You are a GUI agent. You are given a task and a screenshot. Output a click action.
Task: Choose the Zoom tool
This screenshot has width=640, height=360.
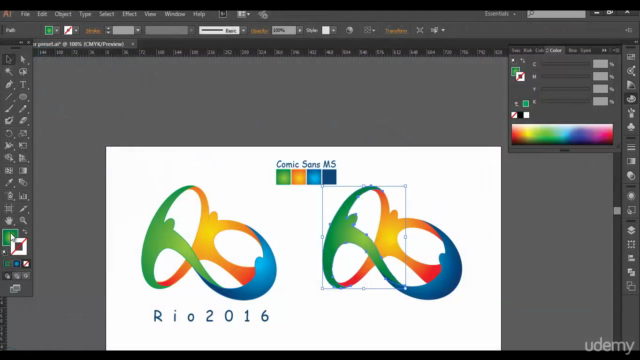23,221
